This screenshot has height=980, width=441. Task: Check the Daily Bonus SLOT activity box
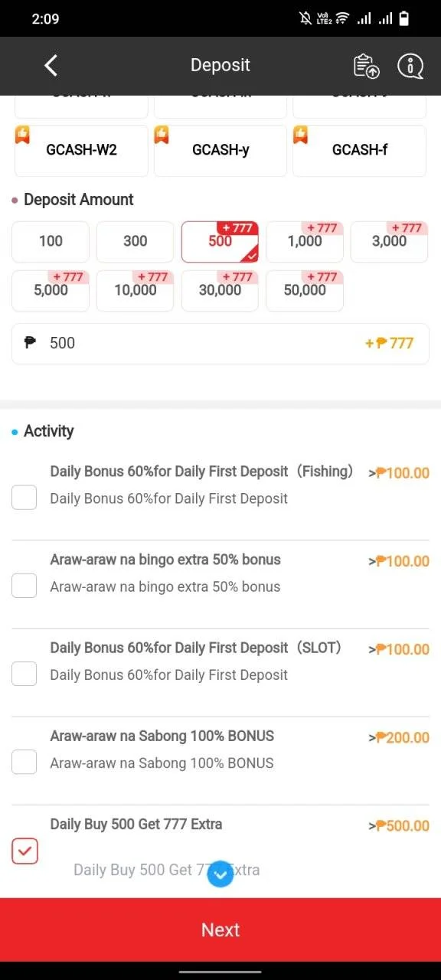24,673
